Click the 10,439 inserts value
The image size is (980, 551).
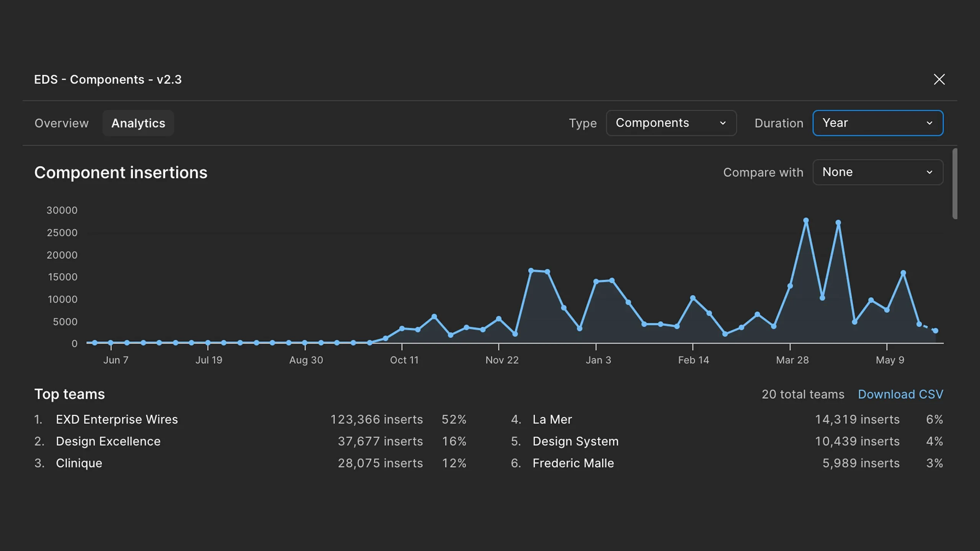pos(857,441)
